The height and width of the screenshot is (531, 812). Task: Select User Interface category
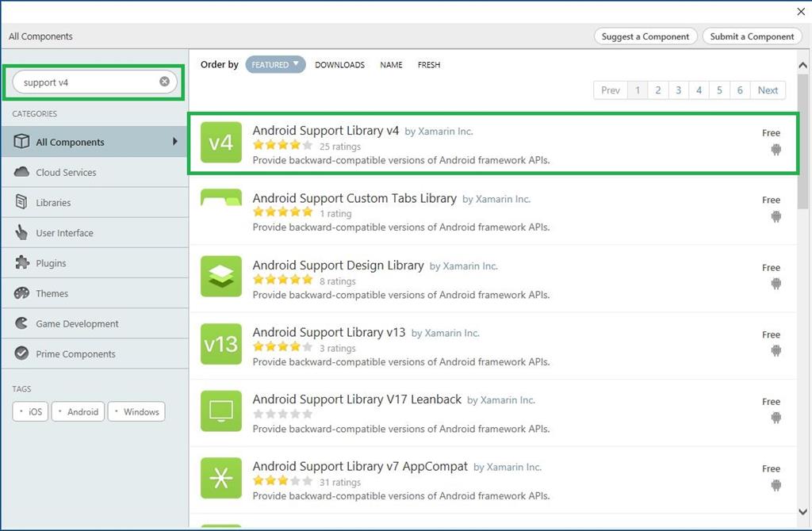coord(95,233)
